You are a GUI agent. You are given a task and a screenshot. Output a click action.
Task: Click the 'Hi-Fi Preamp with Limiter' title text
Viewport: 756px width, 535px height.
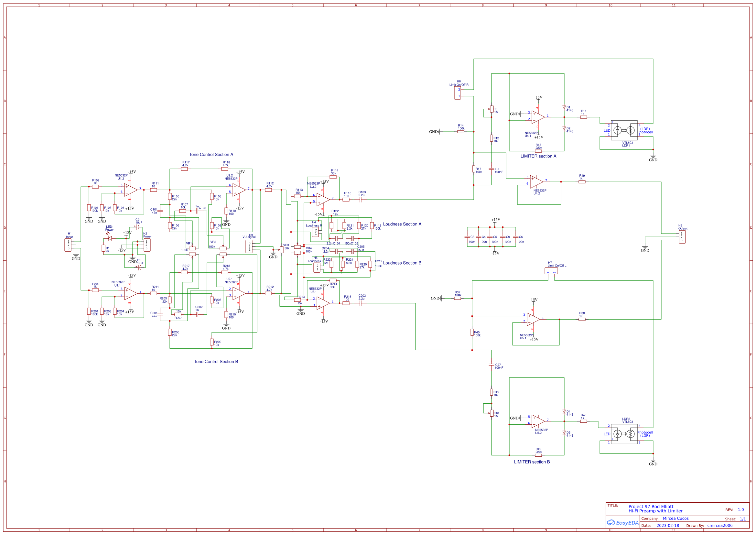pyautogui.click(x=655, y=511)
